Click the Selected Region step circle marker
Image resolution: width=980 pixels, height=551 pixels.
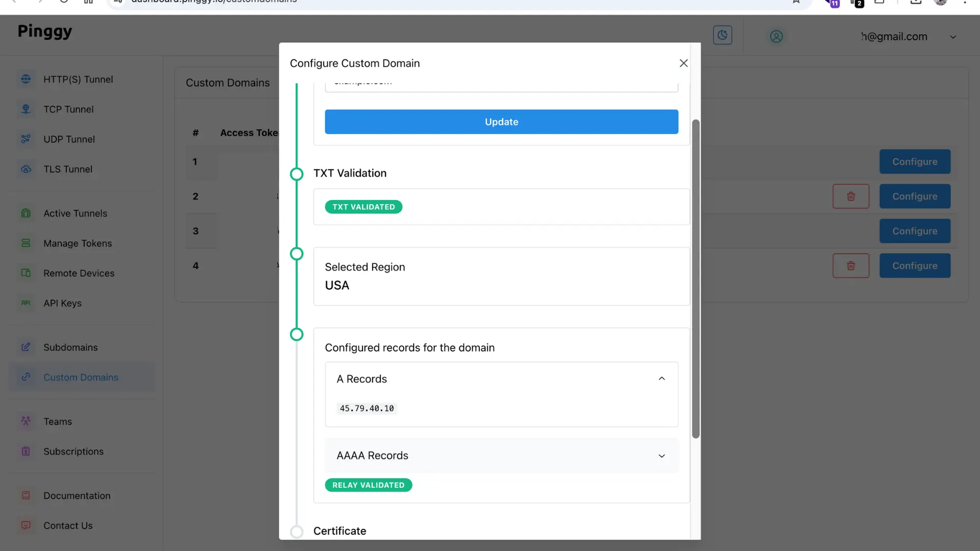tap(297, 254)
